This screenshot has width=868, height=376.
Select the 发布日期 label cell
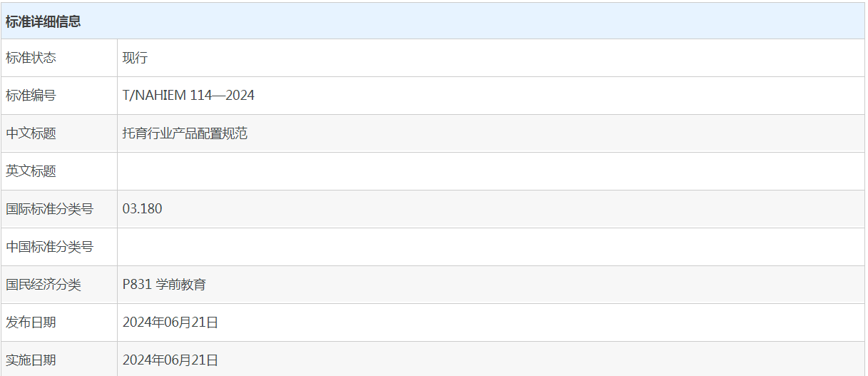pyautogui.click(x=59, y=322)
